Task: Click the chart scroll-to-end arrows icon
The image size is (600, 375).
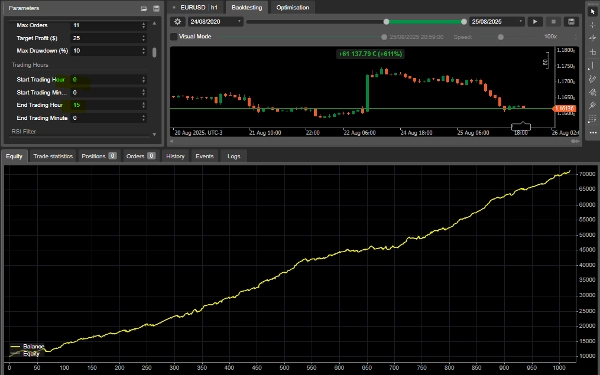Action: tap(575, 141)
